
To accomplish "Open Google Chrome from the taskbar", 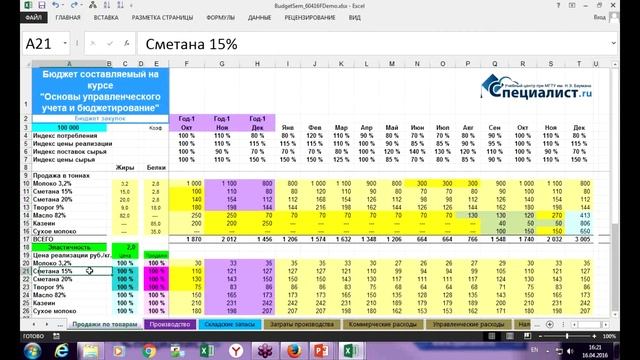I will tap(149, 351).
